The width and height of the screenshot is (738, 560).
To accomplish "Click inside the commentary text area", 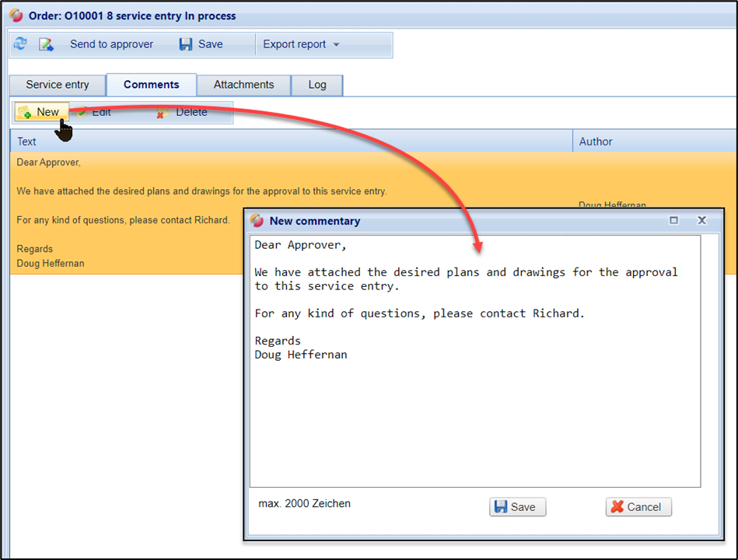I will (474, 420).
